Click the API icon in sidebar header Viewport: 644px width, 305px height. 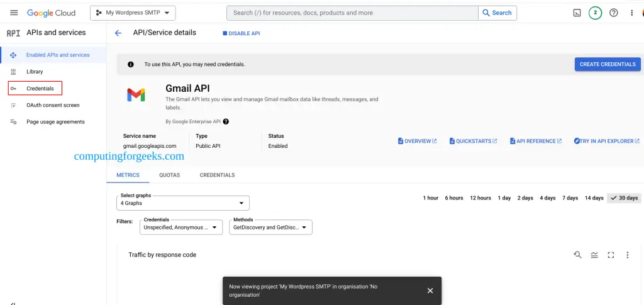[14, 33]
